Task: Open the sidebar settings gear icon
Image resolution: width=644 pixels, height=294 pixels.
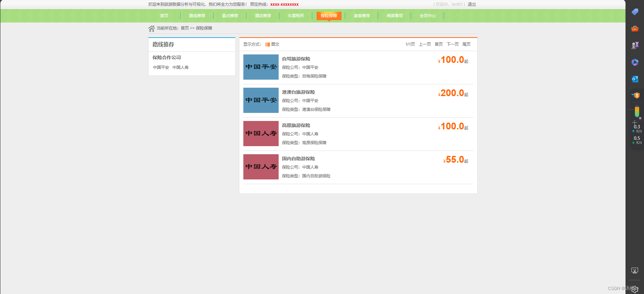Action: [635, 289]
